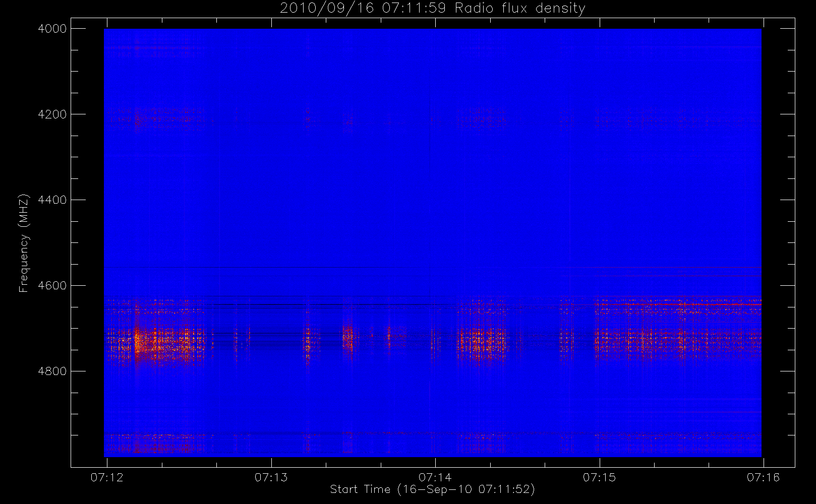Click the 07:14 time axis label

[x=435, y=477]
